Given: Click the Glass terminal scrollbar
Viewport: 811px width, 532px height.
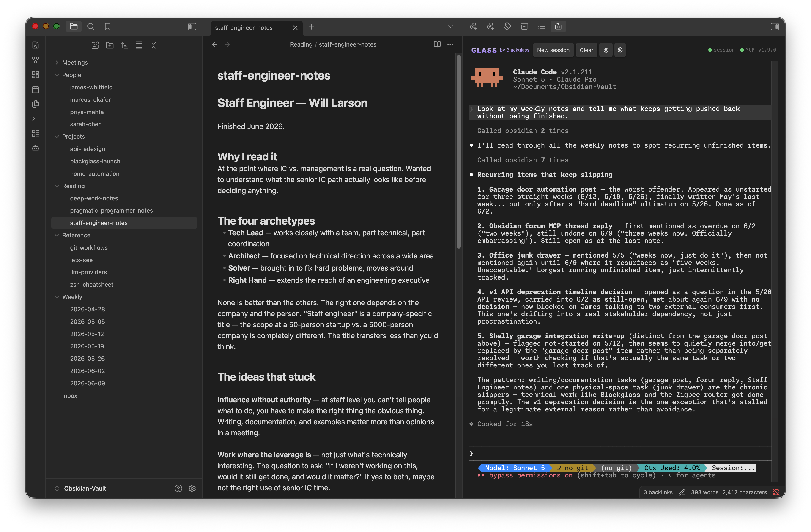Looking at the screenshot, I should (x=775, y=271).
